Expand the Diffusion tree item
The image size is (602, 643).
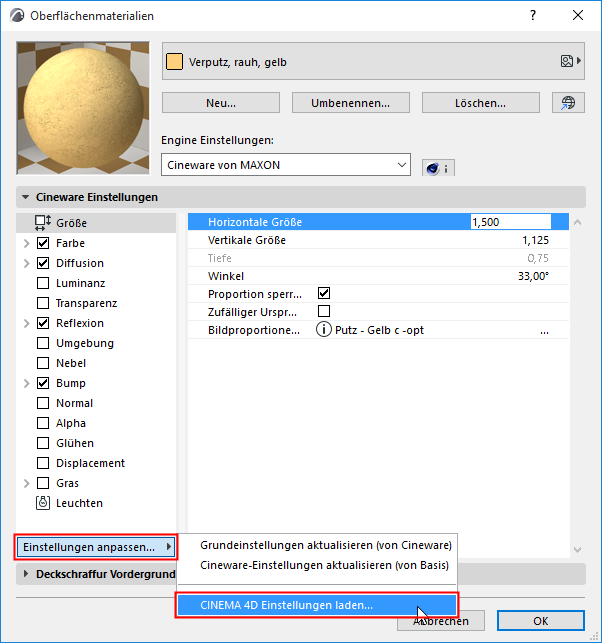27,263
